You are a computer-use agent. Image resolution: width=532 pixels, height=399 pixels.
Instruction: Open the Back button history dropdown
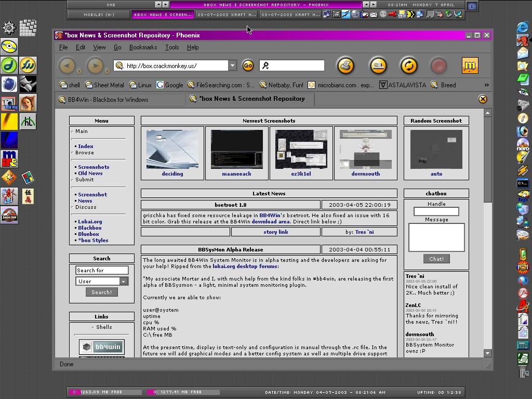click(79, 71)
